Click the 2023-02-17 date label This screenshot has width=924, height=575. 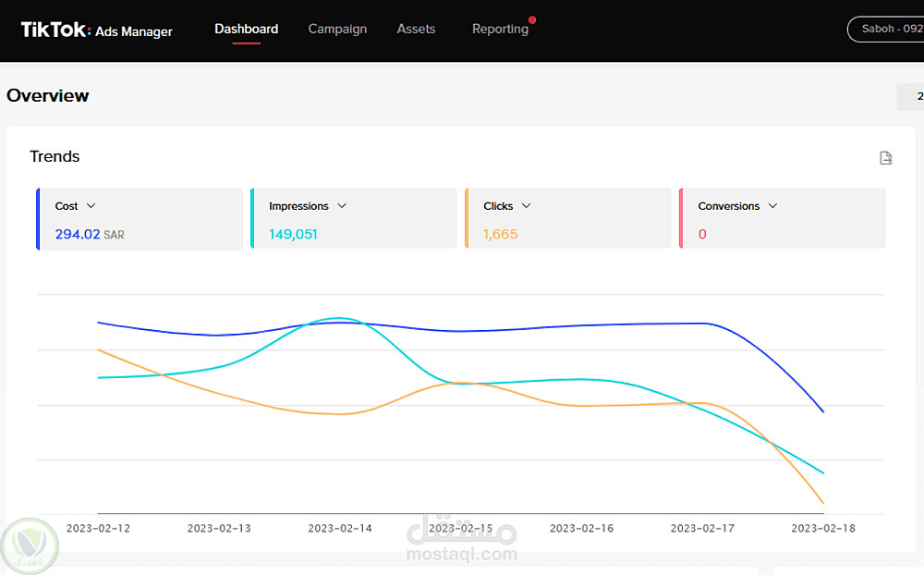tap(702, 529)
